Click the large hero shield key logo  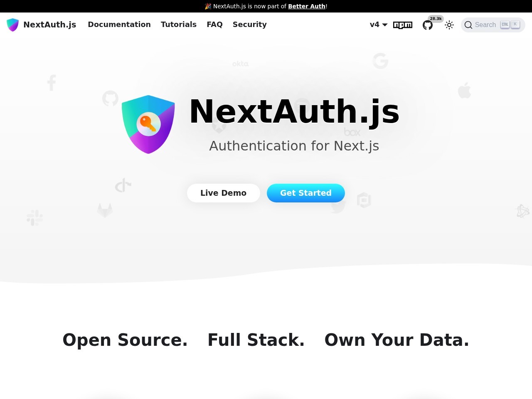(x=148, y=124)
